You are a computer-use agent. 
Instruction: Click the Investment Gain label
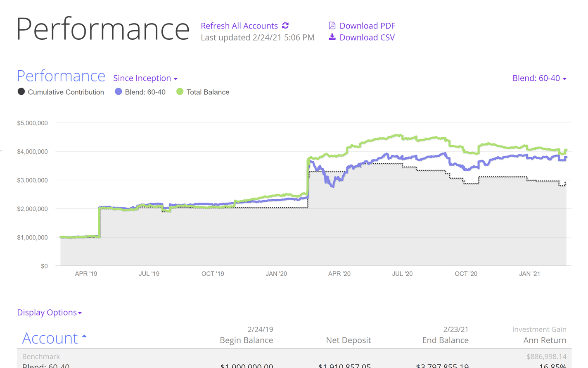point(539,330)
